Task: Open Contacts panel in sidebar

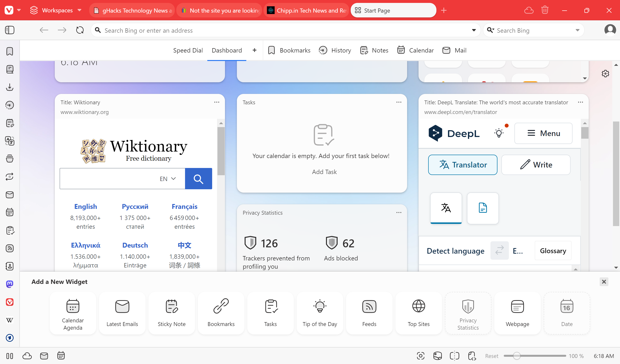Action: [10, 266]
